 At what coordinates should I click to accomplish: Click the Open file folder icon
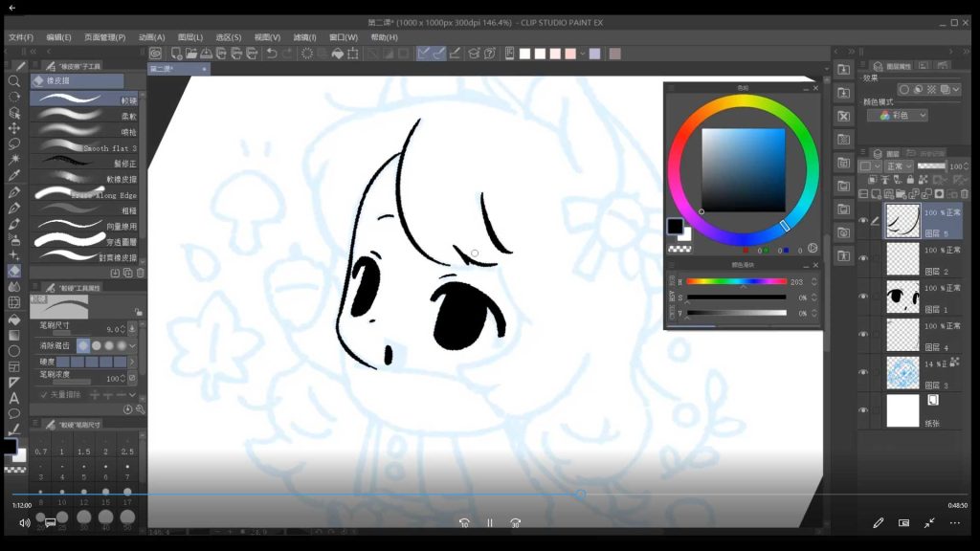pos(191,54)
